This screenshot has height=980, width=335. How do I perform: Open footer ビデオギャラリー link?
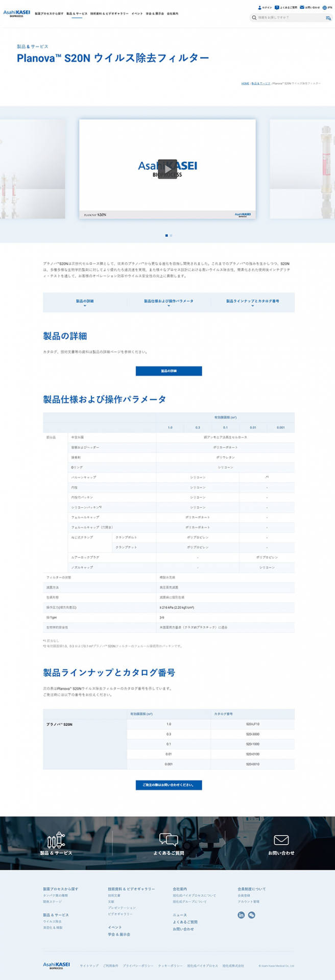point(120,914)
